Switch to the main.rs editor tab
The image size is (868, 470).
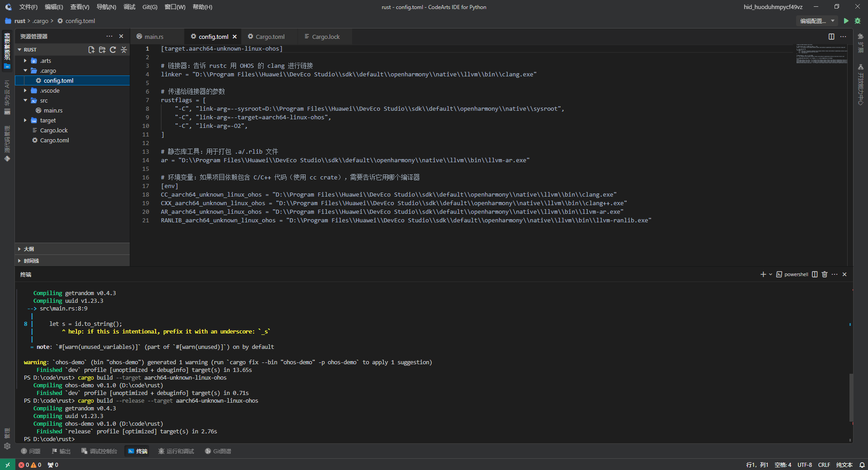tap(154, 37)
